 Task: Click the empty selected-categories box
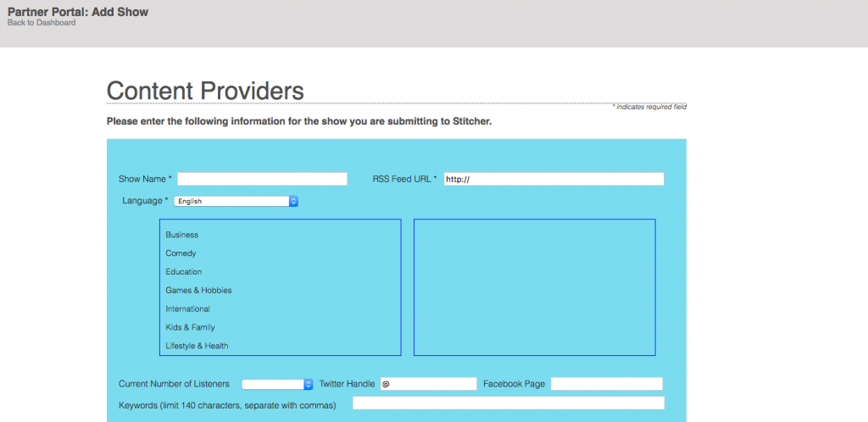[535, 287]
